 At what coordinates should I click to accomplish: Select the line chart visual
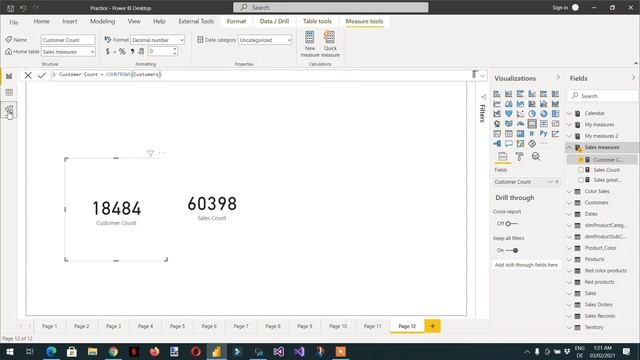497,104
